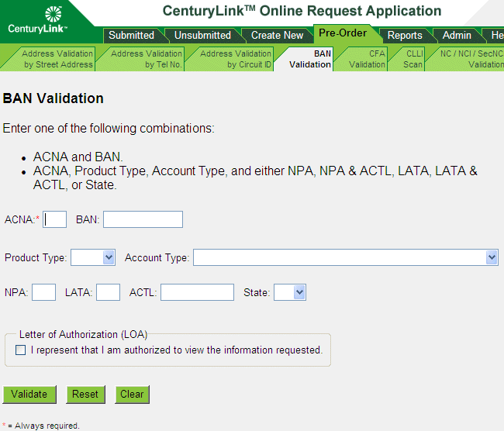Open the Admin tab
Viewport: 504px width, 431px height.
click(x=457, y=35)
